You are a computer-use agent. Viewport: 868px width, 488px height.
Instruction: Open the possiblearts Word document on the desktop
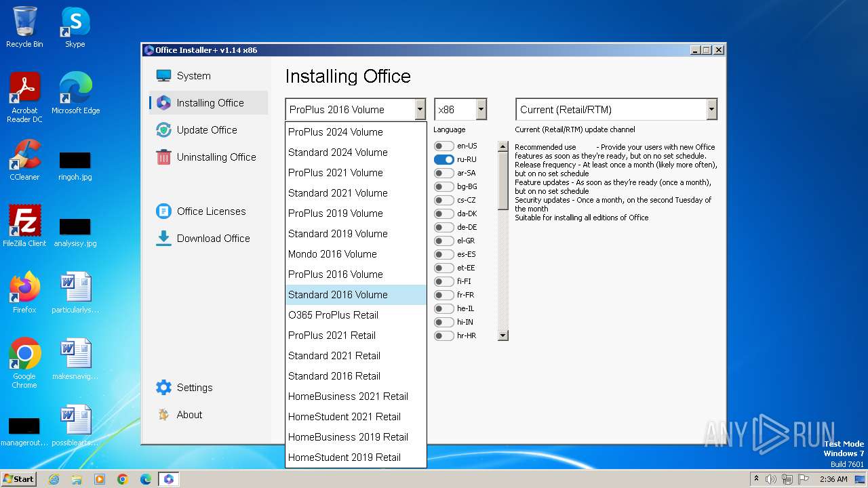[75, 426]
